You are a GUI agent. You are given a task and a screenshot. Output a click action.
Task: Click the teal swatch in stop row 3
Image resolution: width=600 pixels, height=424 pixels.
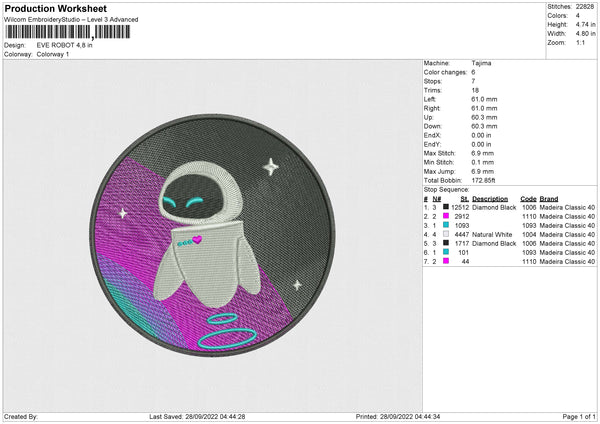click(446, 225)
